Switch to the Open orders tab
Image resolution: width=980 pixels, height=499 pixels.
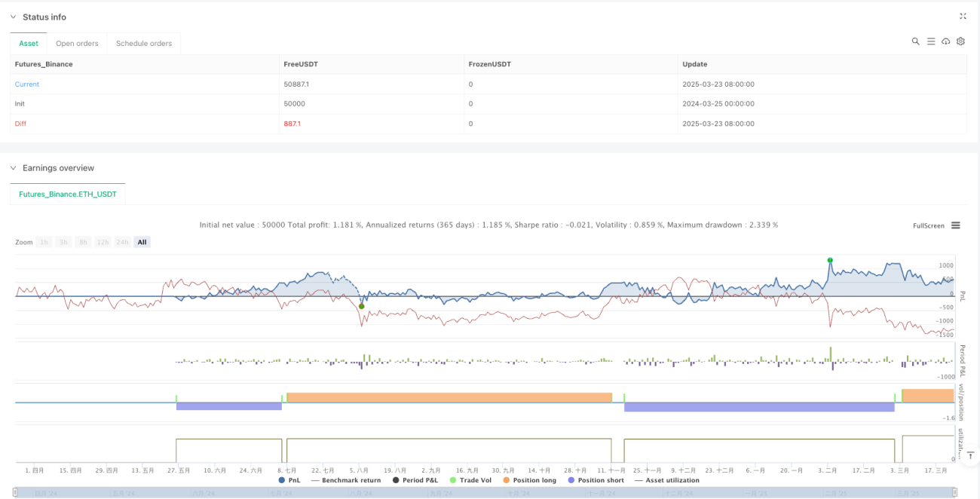tap(77, 44)
